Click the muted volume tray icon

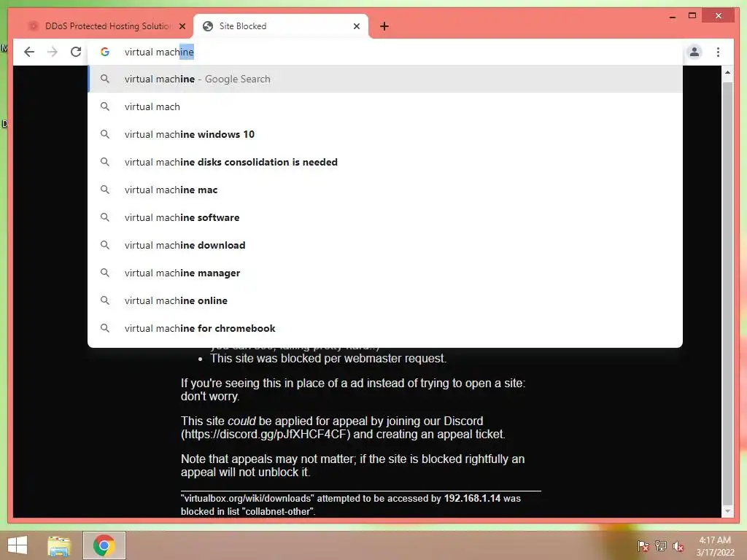pyautogui.click(x=678, y=545)
